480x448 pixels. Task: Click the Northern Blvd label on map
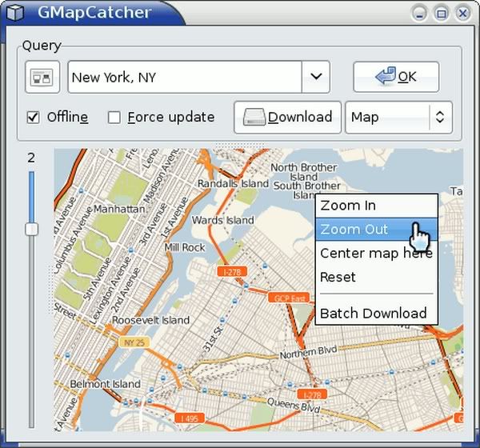[x=308, y=352]
